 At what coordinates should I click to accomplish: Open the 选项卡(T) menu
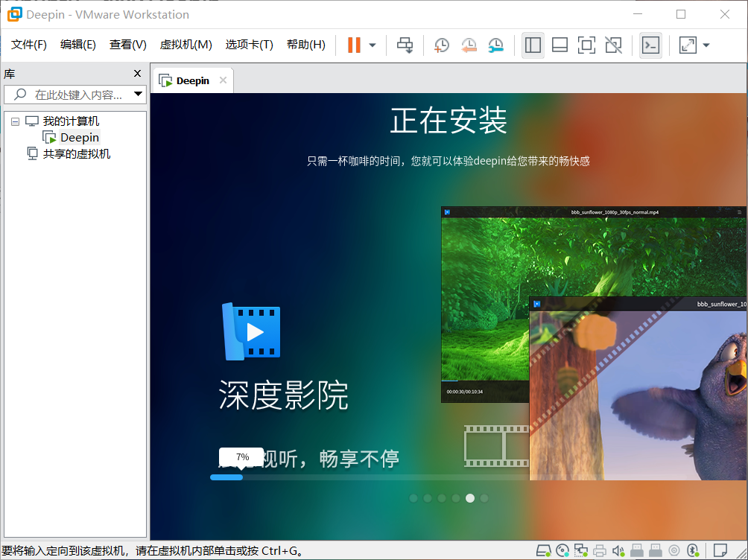250,45
